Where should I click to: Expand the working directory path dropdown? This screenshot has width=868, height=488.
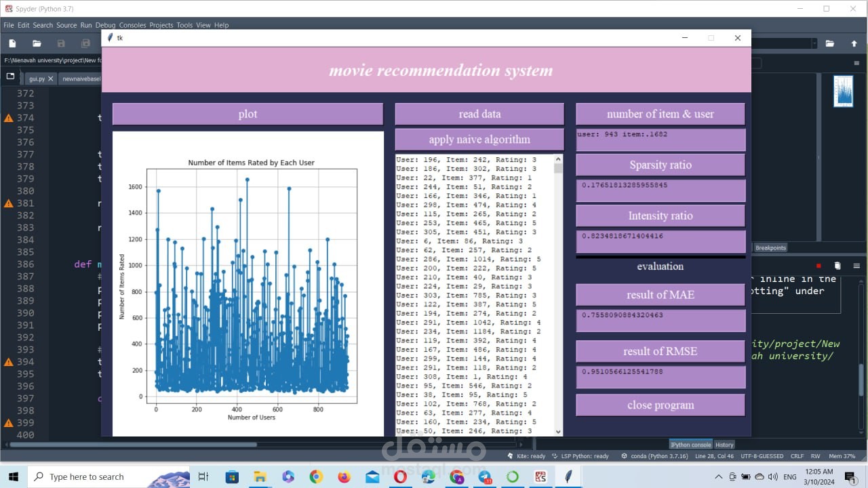point(814,43)
